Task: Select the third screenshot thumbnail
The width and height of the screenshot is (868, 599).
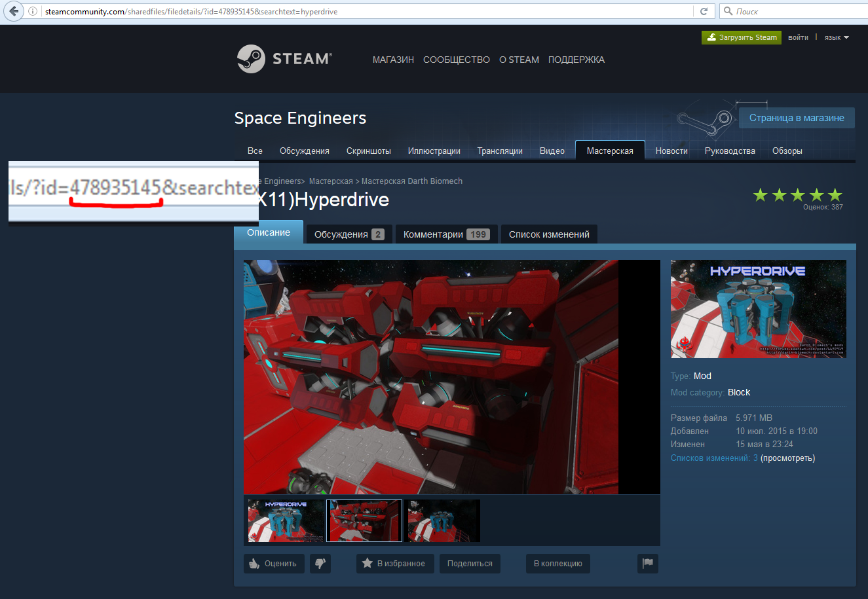Action: (443, 521)
